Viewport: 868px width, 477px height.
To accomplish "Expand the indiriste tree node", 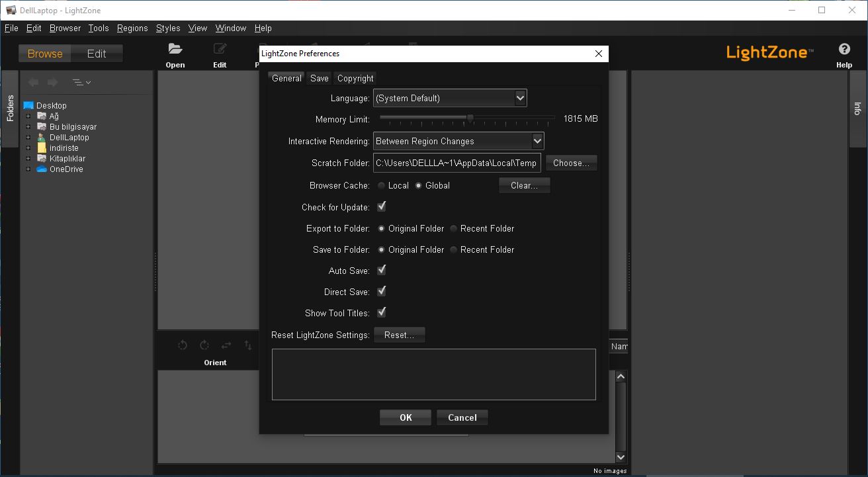I will click(28, 148).
